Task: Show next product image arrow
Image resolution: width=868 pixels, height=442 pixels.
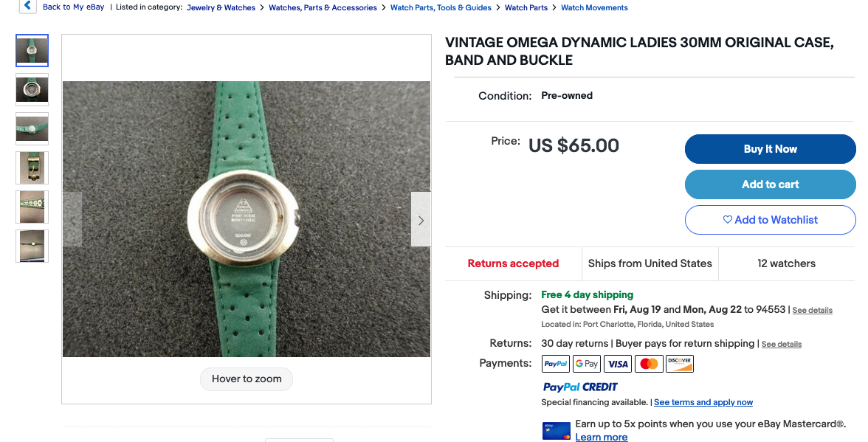Action: coord(421,220)
